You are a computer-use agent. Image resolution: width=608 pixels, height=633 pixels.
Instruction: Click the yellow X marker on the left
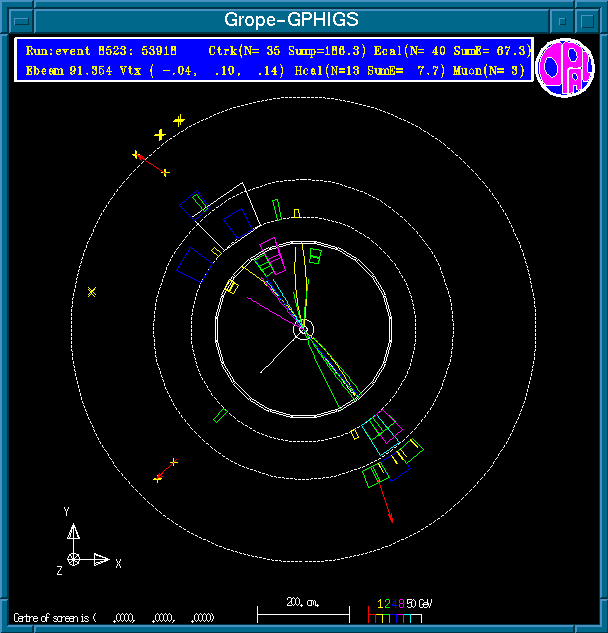click(92, 292)
